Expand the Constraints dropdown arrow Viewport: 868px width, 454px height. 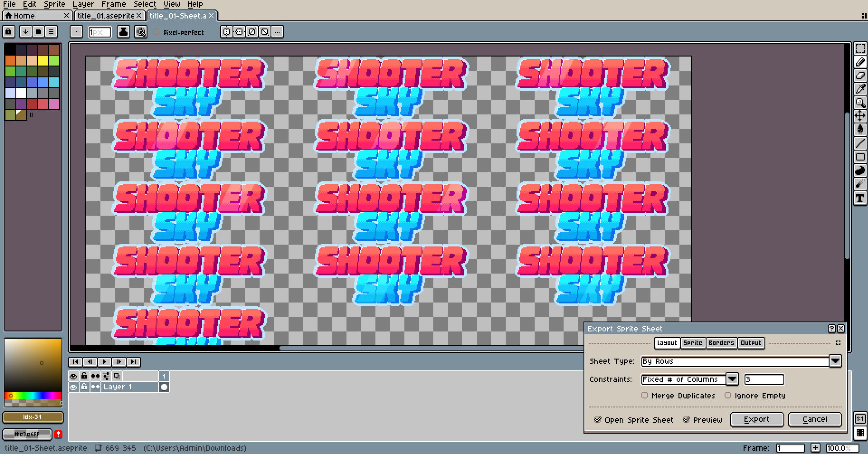732,379
